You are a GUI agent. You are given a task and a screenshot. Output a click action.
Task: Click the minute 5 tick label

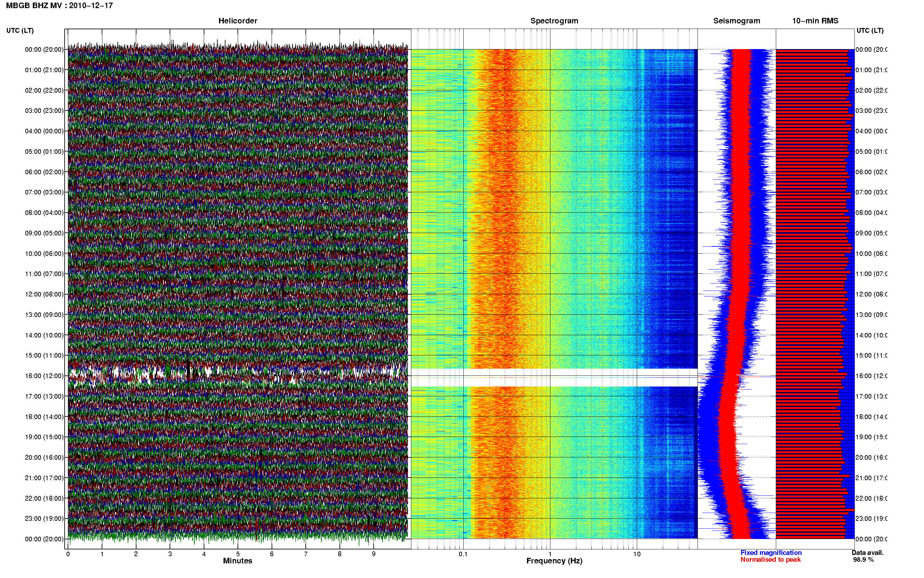click(x=237, y=554)
